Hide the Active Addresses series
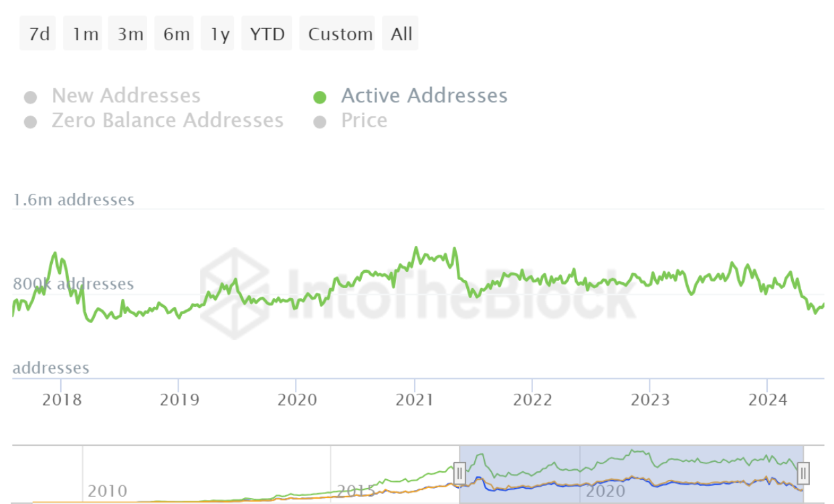 tap(424, 96)
